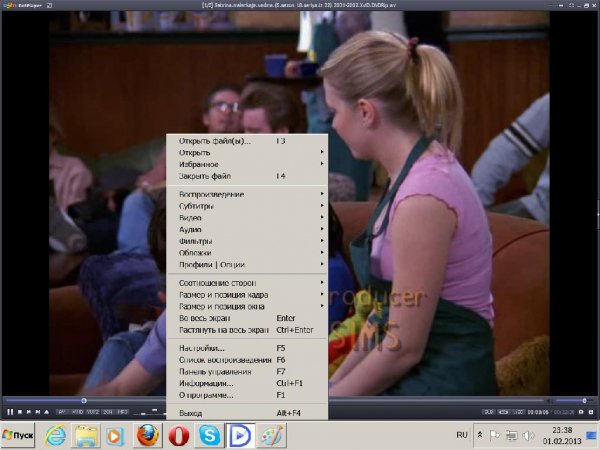Move the video seek bar handle
This screenshot has height=450, width=600.
[x=83, y=401]
